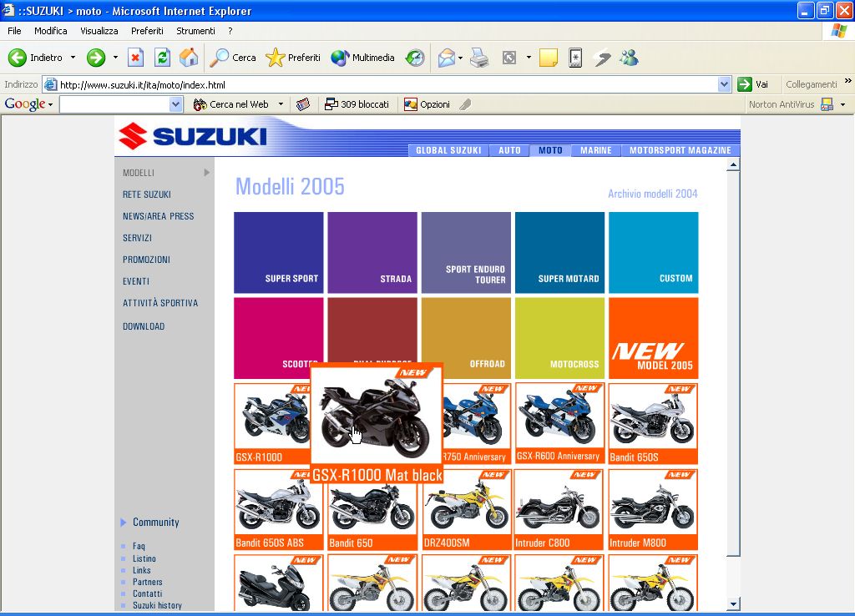855x616 pixels.
Task: Open the Archivio modelli 2004 link
Action: click(x=653, y=194)
